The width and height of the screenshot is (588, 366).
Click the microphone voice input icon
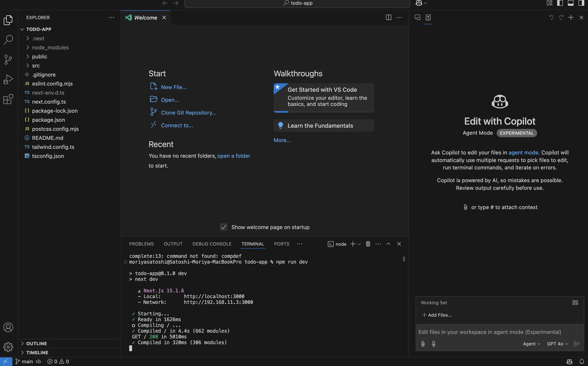tap(434, 344)
